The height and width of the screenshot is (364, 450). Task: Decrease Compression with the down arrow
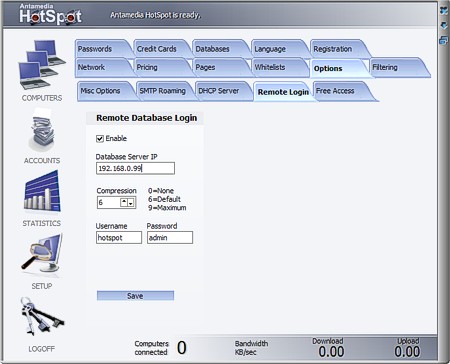pos(131,203)
